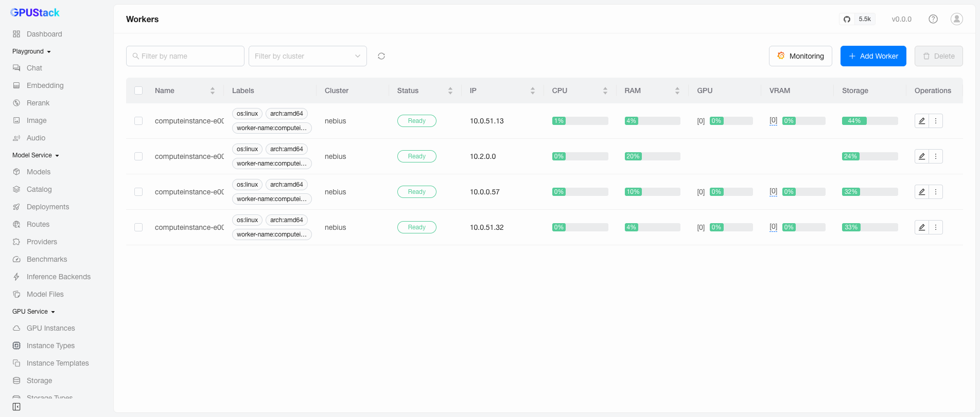The width and height of the screenshot is (980, 417).
Task: Open more actions for worker 10.0.51.13
Action: point(936,121)
